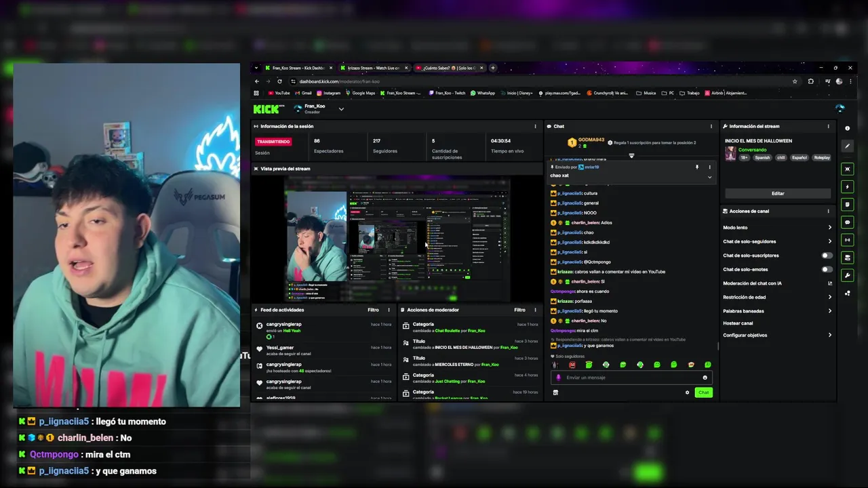868x488 pixels.
Task: Open the emoji picker in message box
Action: click(705, 378)
